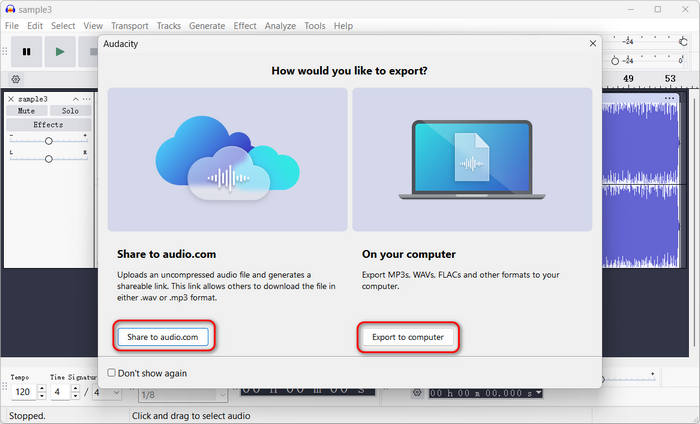
Task: Click the sample3 track pan slider knob
Action: (49, 159)
